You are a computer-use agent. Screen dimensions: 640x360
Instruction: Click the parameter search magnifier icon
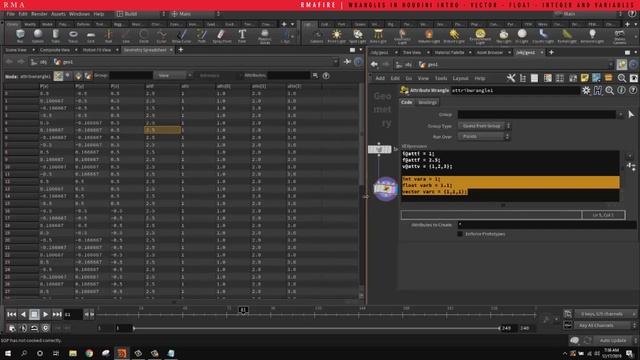click(609, 91)
